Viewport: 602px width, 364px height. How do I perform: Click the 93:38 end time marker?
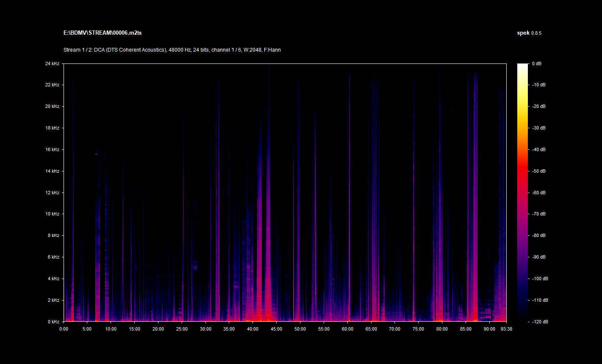(x=506, y=328)
